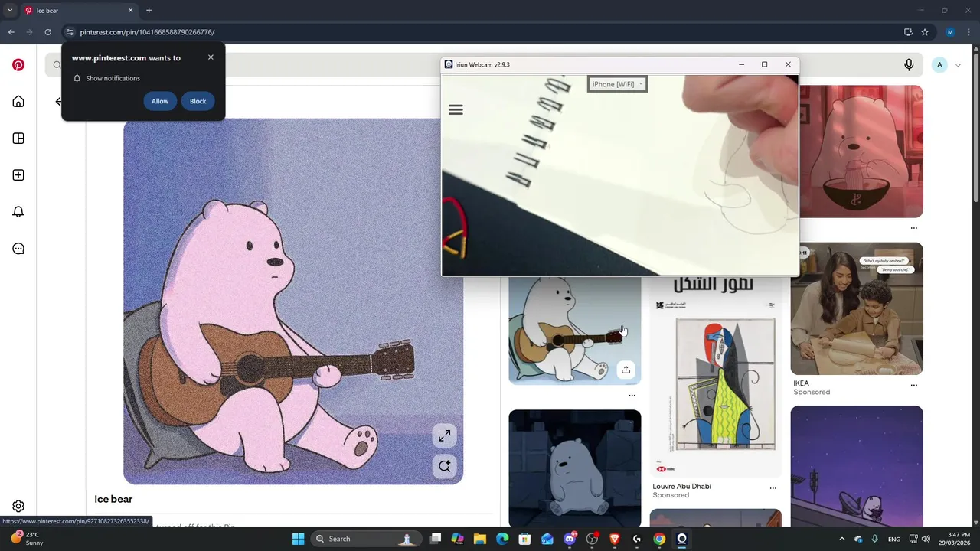Open more options for IKEA sponsored pin
The width and height of the screenshot is (980, 551).
click(913, 385)
